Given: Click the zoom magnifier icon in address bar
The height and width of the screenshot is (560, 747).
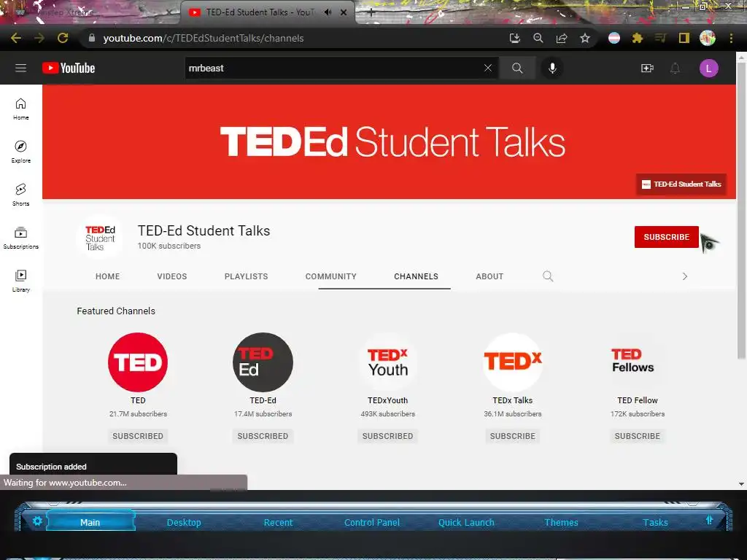Looking at the screenshot, I should pos(538,38).
